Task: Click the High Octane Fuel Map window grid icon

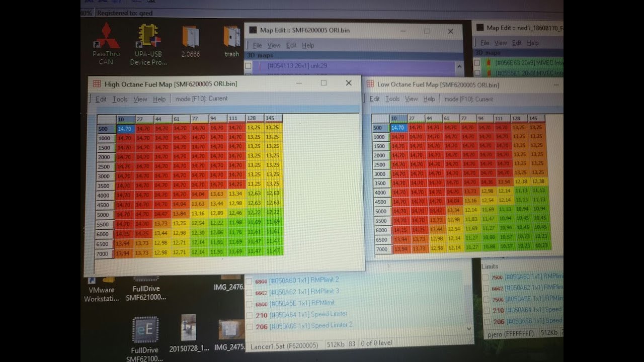Action: click(x=97, y=84)
